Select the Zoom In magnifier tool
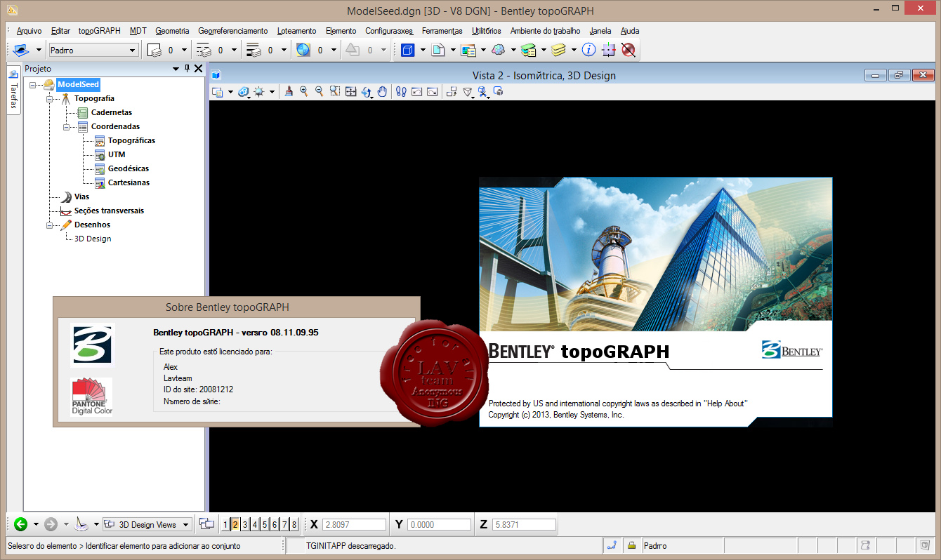This screenshot has height=560, width=941. pyautogui.click(x=303, y=92)
